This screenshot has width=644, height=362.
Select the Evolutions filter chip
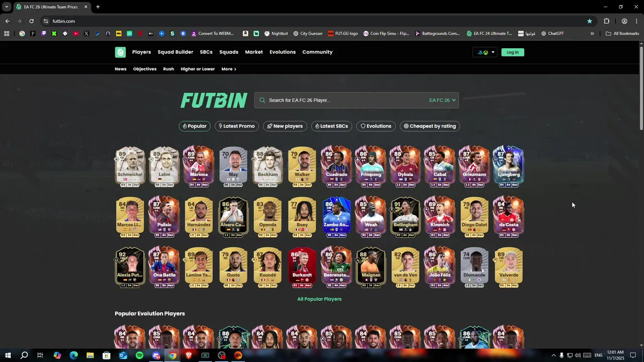[x=376, y=126]
